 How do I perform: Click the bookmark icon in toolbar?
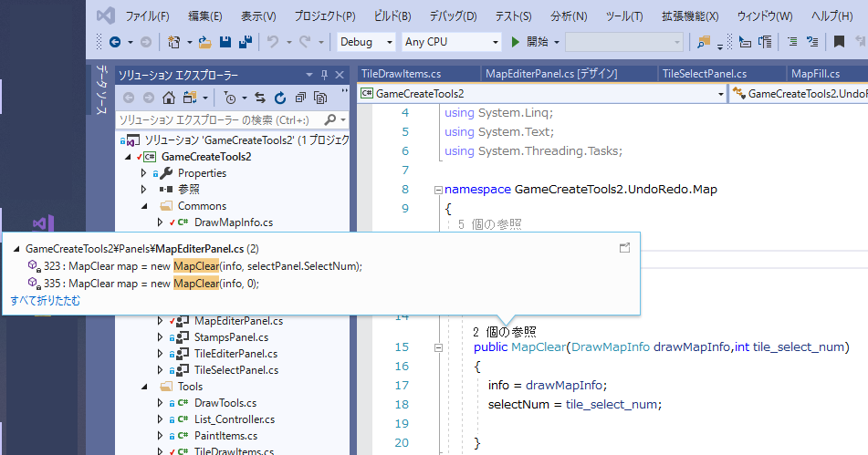838,42
